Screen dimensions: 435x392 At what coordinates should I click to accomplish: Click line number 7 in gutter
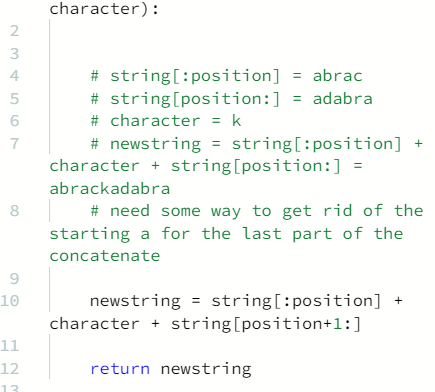[x=14, y=144]
